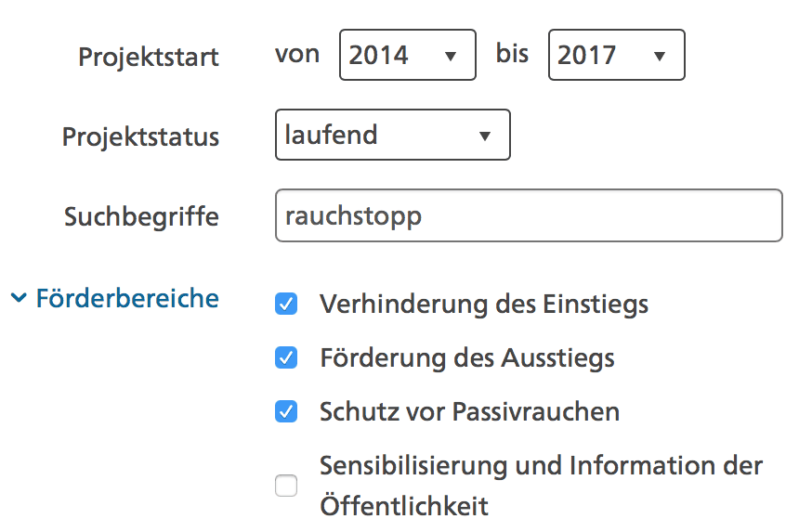The width and height of the screenshot is (799, 532).
Task: Open the start year 2014 dropdown
Action: tap(407, 55)
